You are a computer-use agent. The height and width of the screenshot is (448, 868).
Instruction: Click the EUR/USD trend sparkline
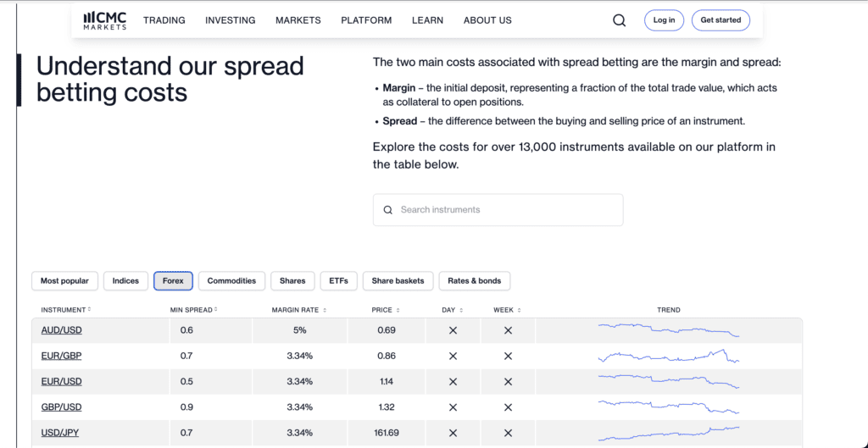pyautogui.click(x=669, y=381)
